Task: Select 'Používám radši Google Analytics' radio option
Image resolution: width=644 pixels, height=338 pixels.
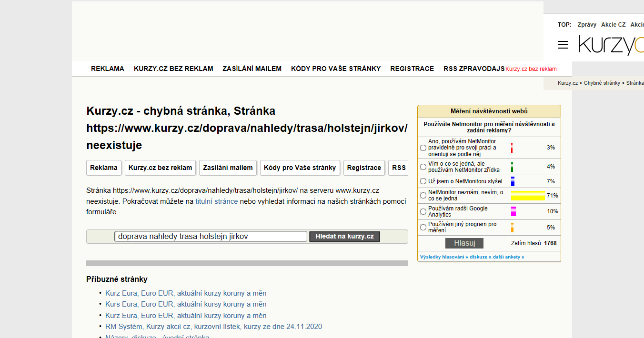Action: [423, 211]
